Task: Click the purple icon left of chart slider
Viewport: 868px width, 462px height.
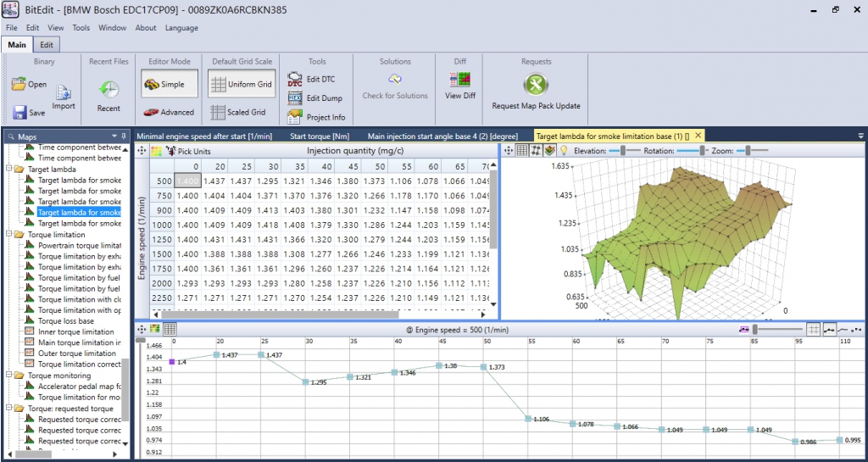Action: [x=744, y=329]
